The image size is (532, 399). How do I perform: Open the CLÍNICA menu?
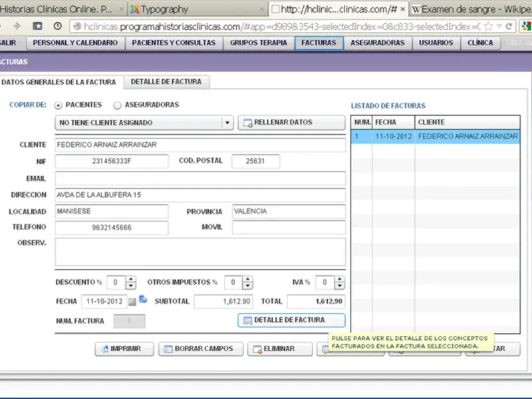tap(480, 43)
